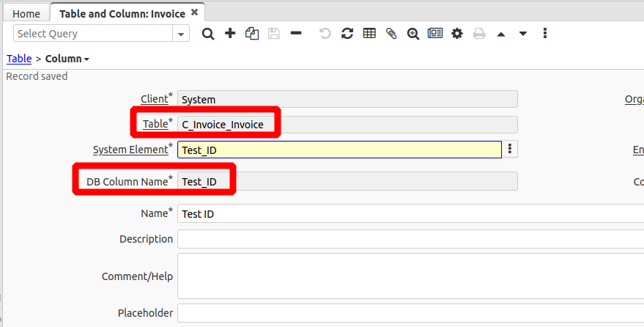The image size is (644, 327).
Task: Click the Find Record magnifier icon
Action: pos(208,34)
